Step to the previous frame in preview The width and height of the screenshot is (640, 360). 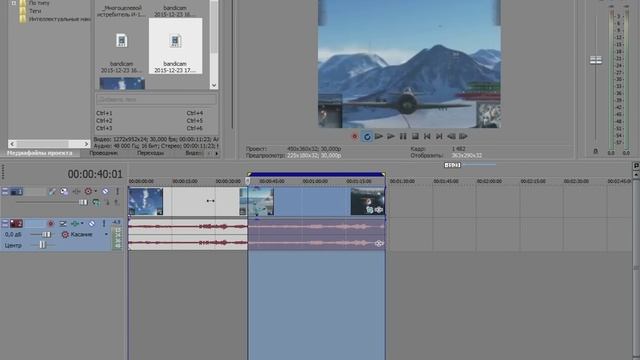451,136
